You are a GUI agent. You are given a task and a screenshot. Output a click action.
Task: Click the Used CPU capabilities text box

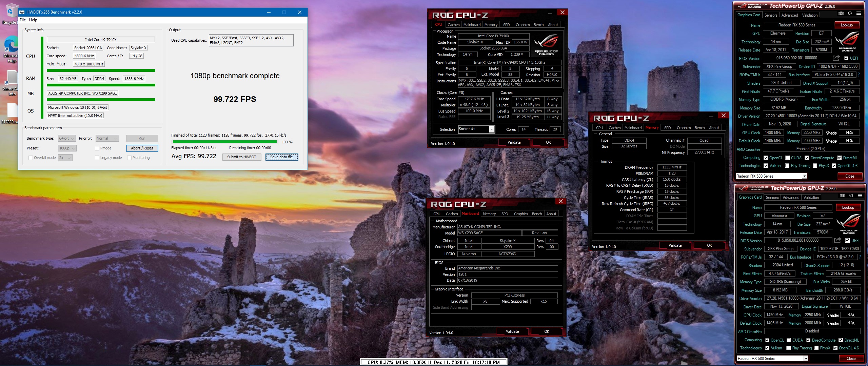251,40
